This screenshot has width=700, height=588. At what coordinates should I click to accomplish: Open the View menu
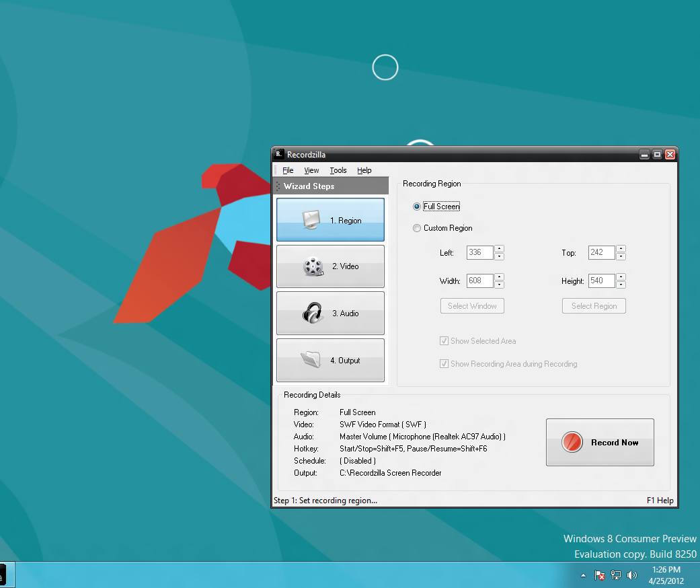click(311, 170)
